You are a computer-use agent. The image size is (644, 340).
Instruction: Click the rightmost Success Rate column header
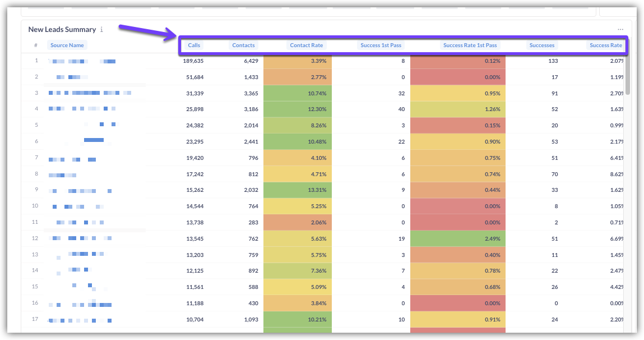[x=605, y=45]
